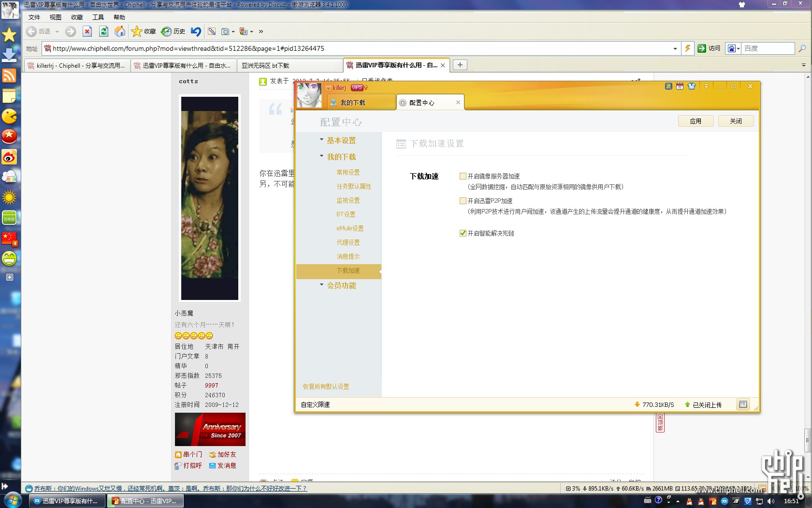This screenshot has width=812, height=508.
Task: Open Favorites star icon in Maxthon sidebar
Action: [9, 35]
